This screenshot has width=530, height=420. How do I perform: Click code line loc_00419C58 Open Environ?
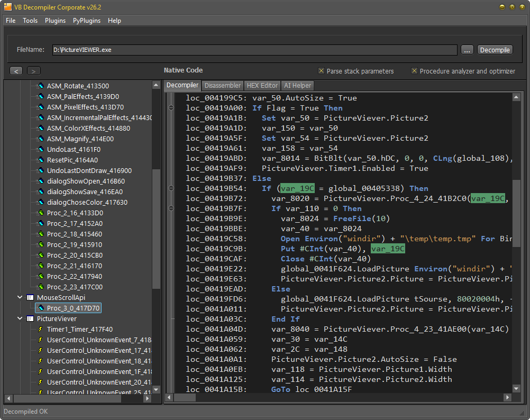coord(349,239)
